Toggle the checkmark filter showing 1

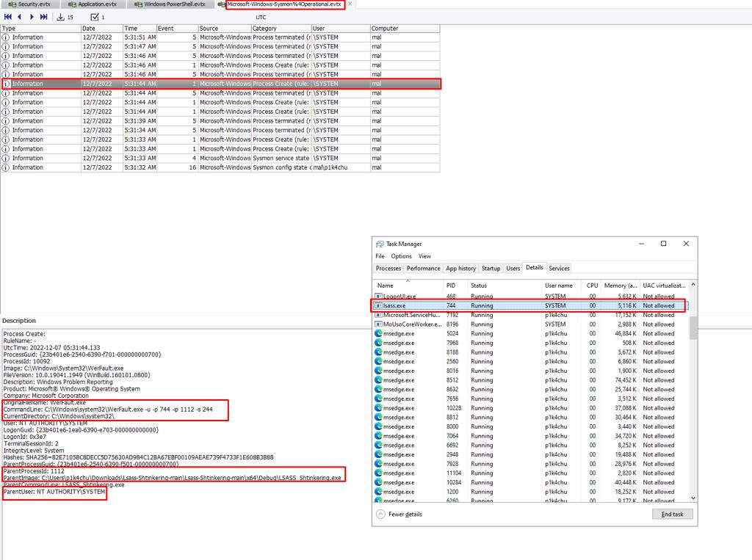[x=95, y=17]
